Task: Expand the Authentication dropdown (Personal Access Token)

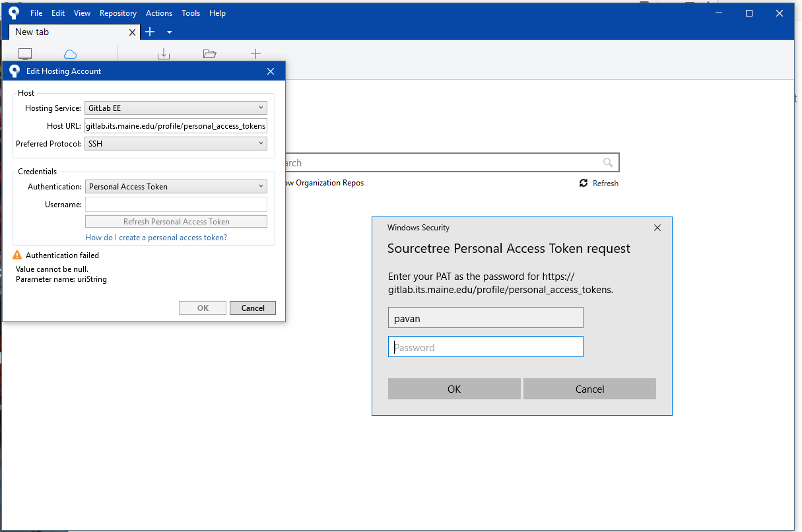Action: point(176,187)
